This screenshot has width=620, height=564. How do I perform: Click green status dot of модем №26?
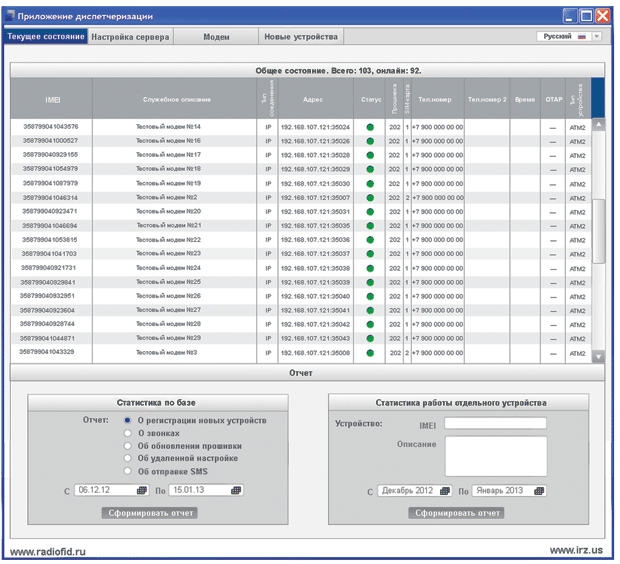370,296
